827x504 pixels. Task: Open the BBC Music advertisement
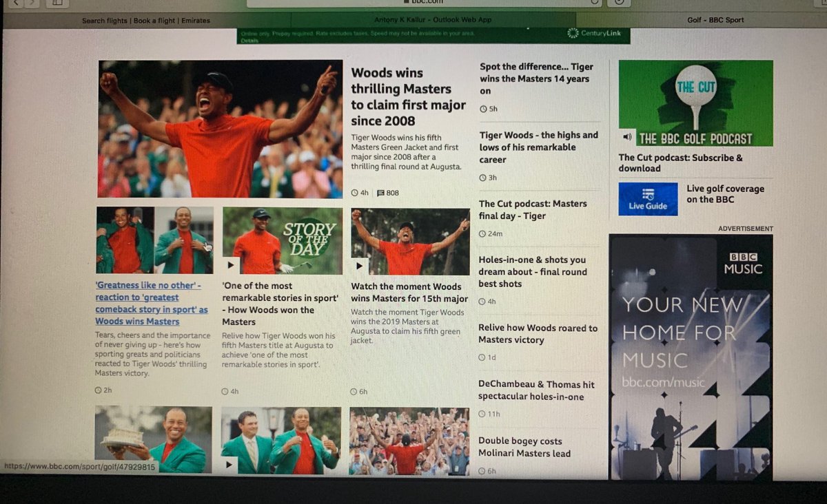[690, 357]
